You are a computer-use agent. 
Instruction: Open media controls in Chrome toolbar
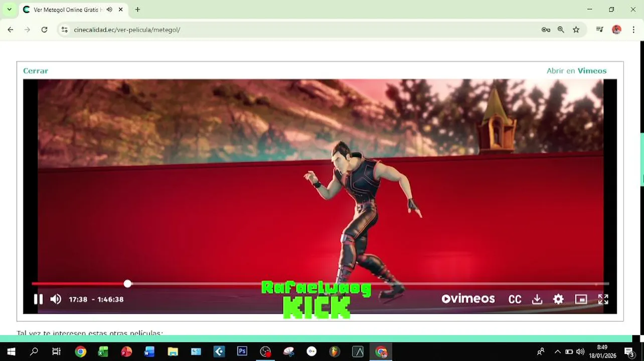599,30
